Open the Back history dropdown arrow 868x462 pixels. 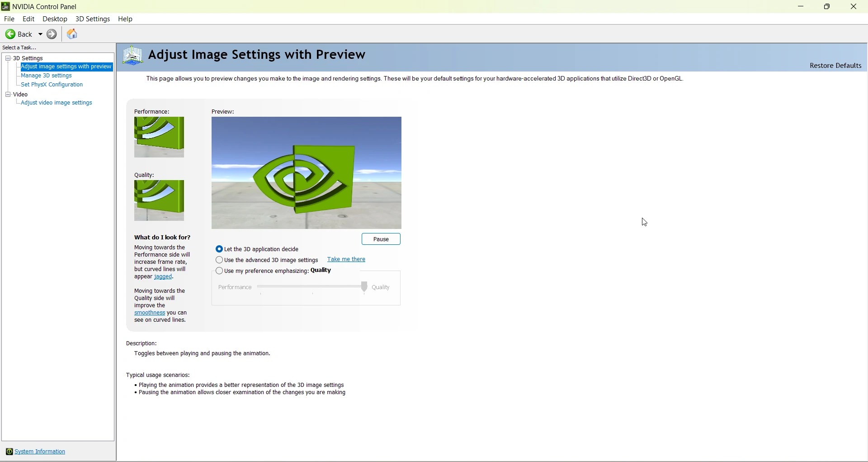click(x=40, y=34)
